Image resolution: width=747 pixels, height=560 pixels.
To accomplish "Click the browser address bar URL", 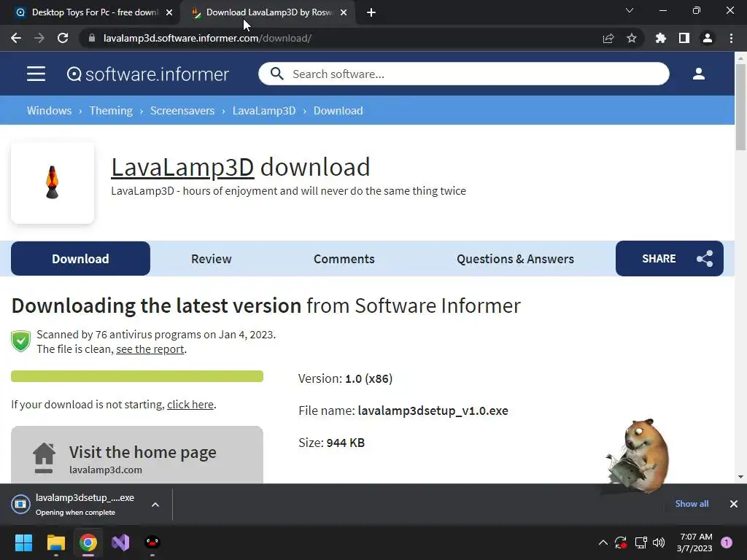I will point(207,38).
